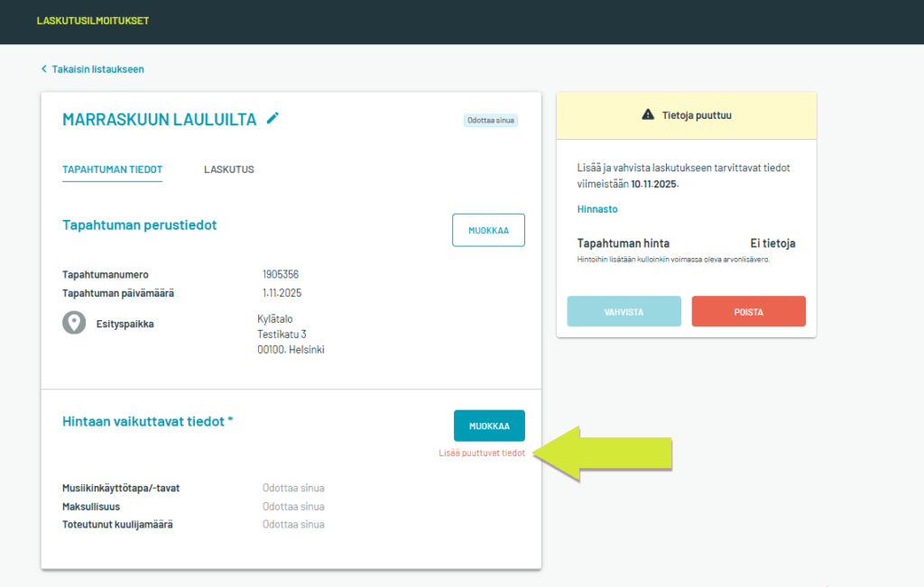Click the location pin icon beside Esityspaikka

[x=74, y=323]
